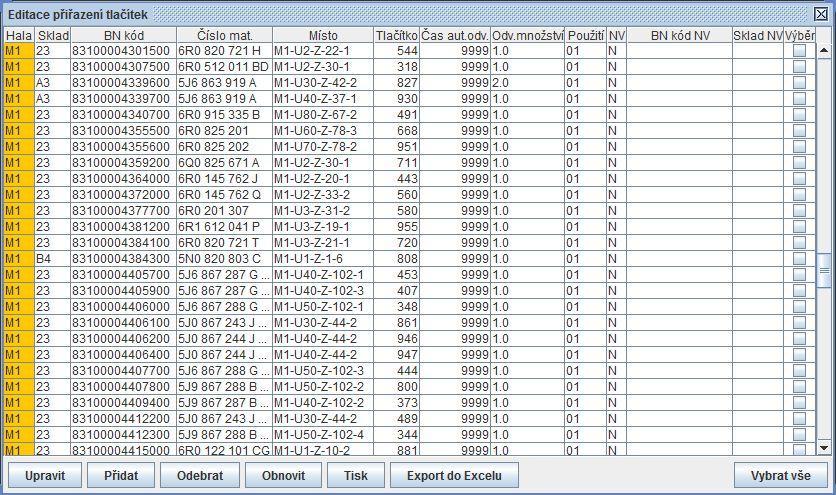
Task: Check Výběr box for row 8310000004359200
Action: pos(799,163)
